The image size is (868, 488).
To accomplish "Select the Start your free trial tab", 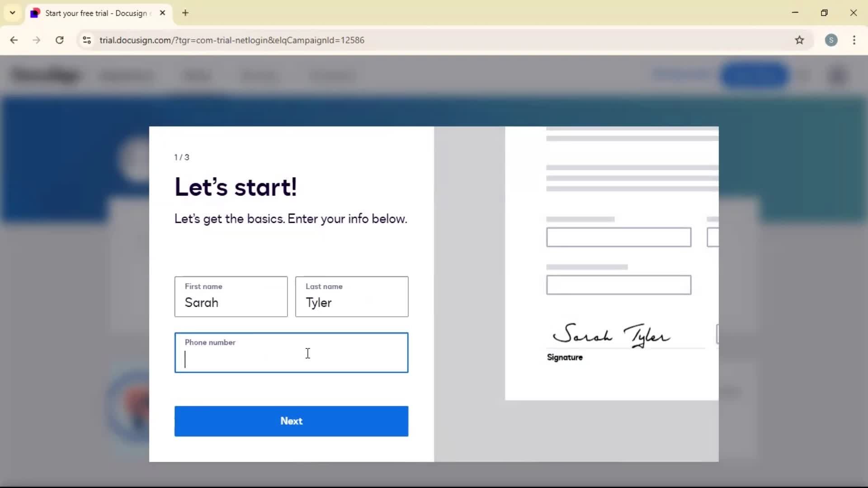I will [x=99, y=13].
